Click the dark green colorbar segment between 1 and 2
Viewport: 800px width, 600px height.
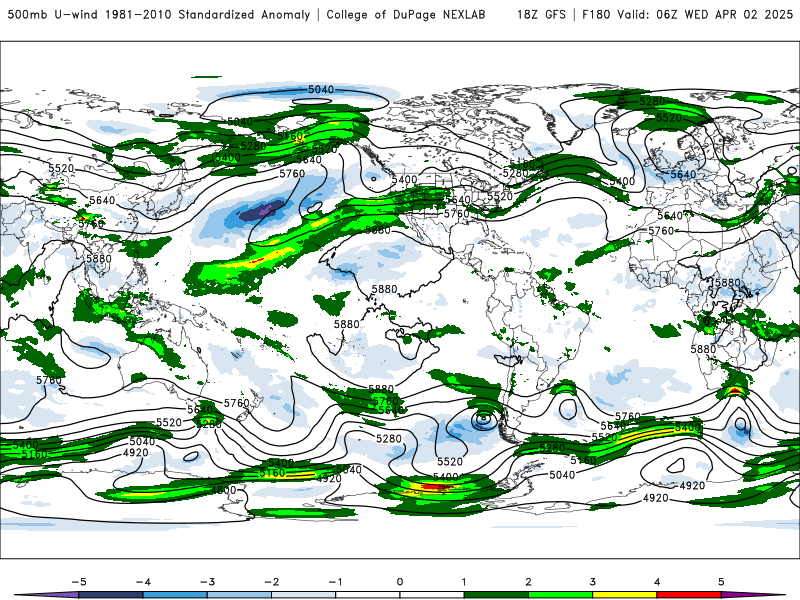pyautogui.click(x=496, y=595)
